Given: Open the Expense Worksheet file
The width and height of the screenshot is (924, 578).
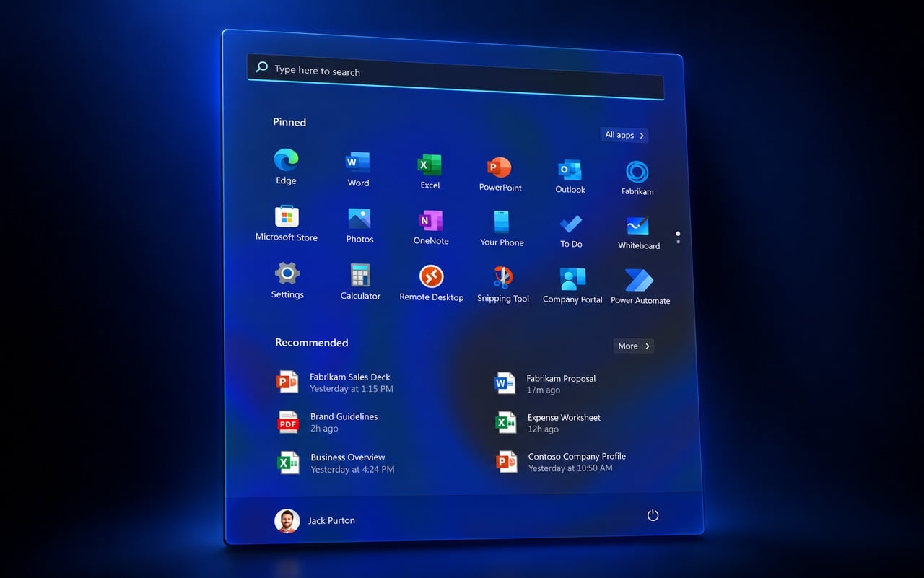Looking at the screenshot, I should tap(548, 423).
